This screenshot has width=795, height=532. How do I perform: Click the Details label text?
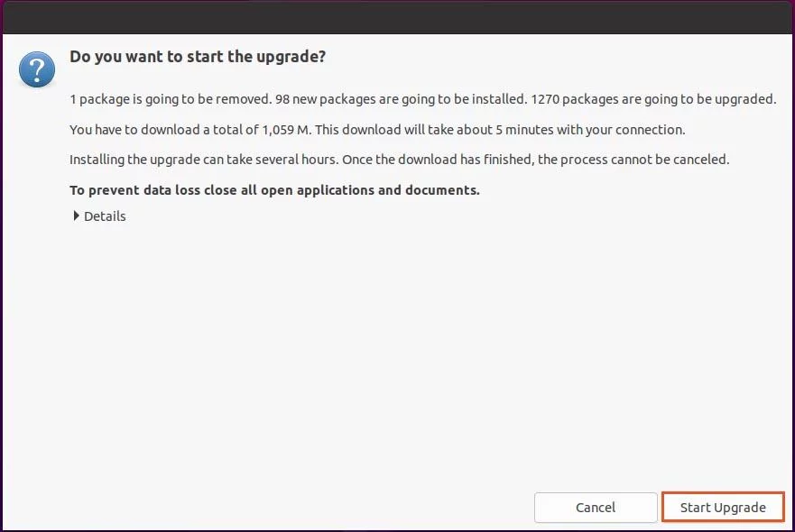click(x=105, y=216)
